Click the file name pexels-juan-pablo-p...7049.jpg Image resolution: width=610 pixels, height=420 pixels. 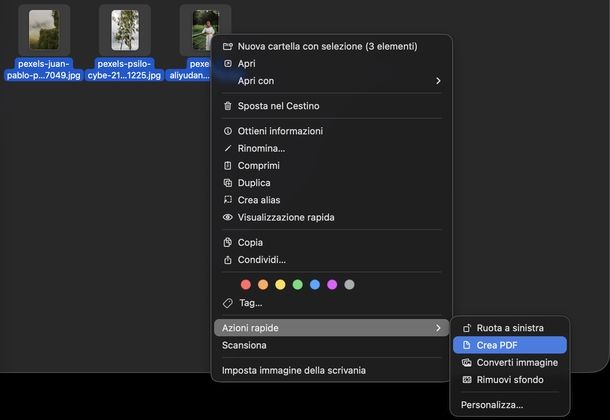[x=44, y=70]
